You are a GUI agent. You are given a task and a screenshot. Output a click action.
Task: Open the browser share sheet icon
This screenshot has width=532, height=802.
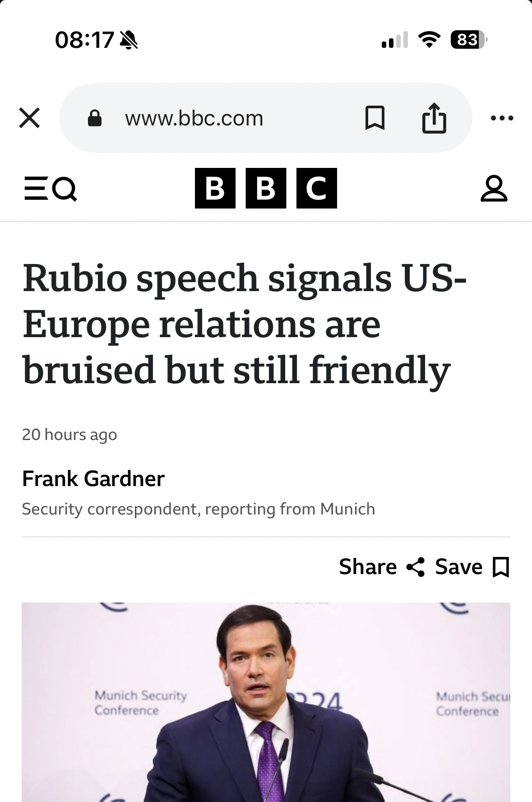434,118
